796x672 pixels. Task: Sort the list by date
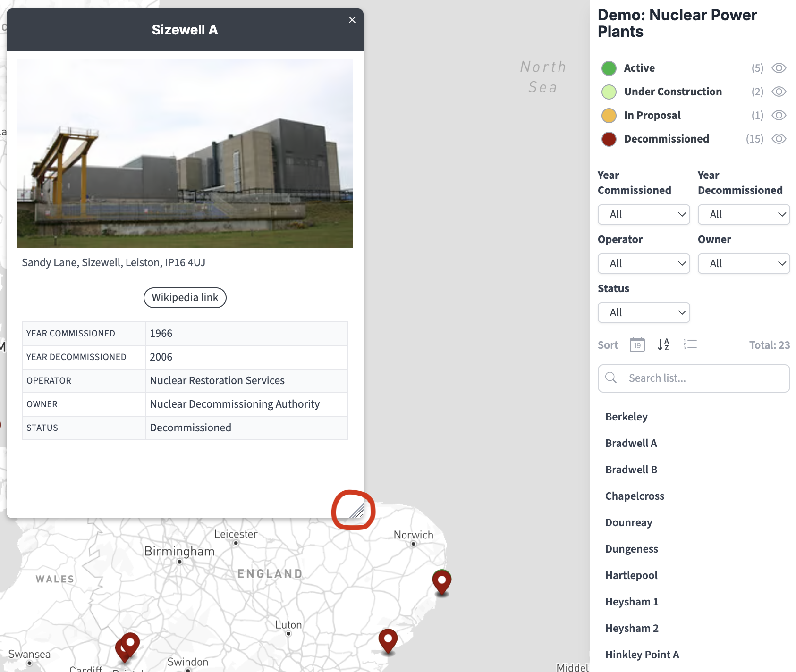click(636, 344)
